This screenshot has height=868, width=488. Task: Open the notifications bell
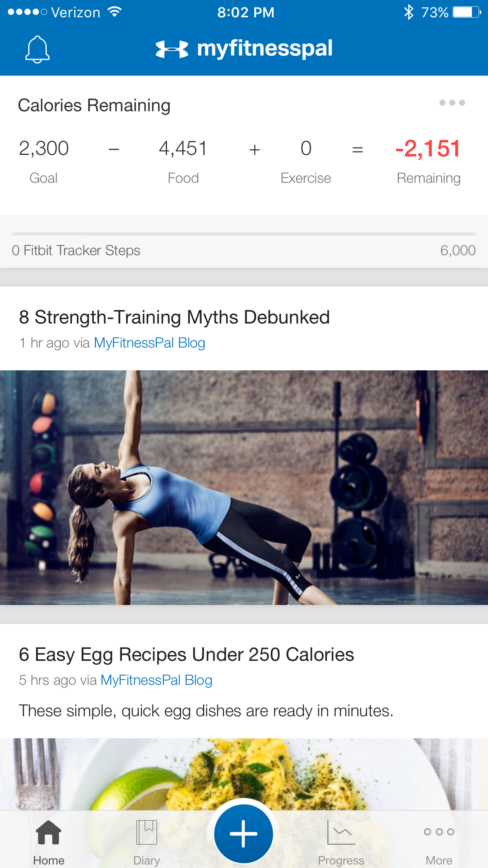tap(37, 49)
